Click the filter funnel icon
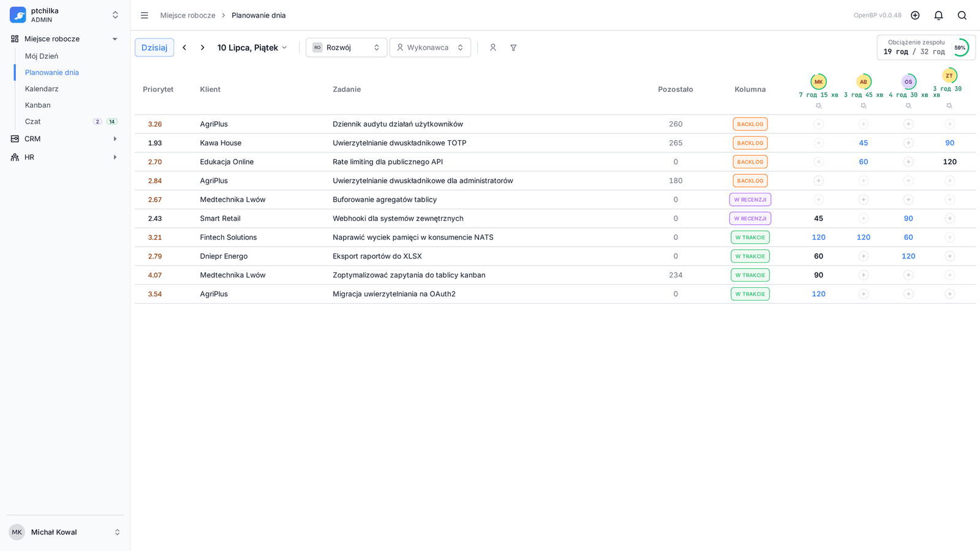 click(513, 48)
